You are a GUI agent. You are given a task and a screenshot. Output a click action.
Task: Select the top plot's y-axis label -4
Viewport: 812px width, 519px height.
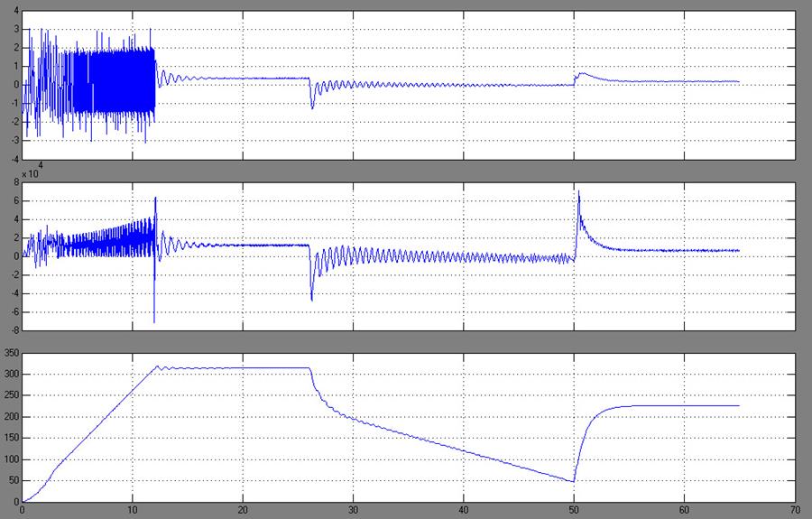tap(14, 160)
